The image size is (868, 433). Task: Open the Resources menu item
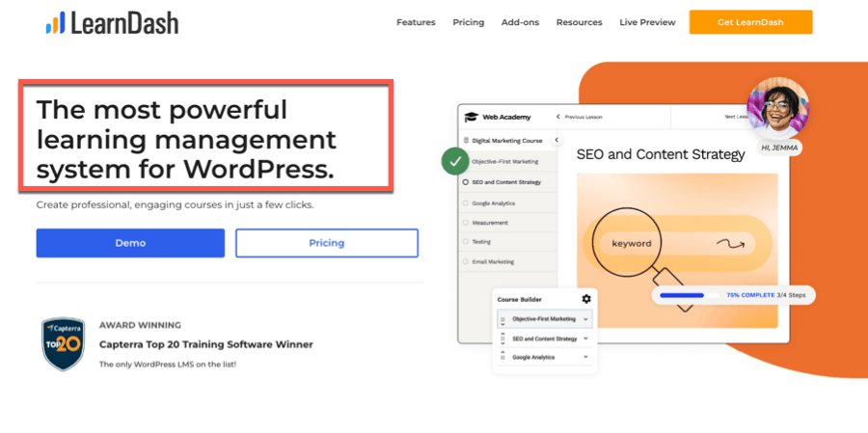click(579, 22)
